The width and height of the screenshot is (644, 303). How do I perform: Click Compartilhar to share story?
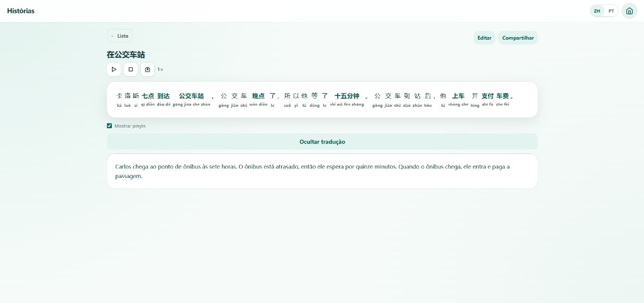click(518, 38)
